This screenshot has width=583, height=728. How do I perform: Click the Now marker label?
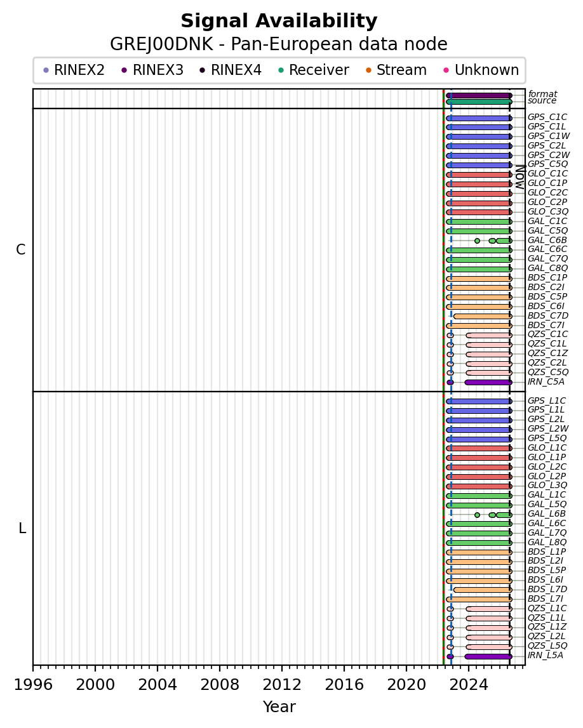tap(520, 178)
